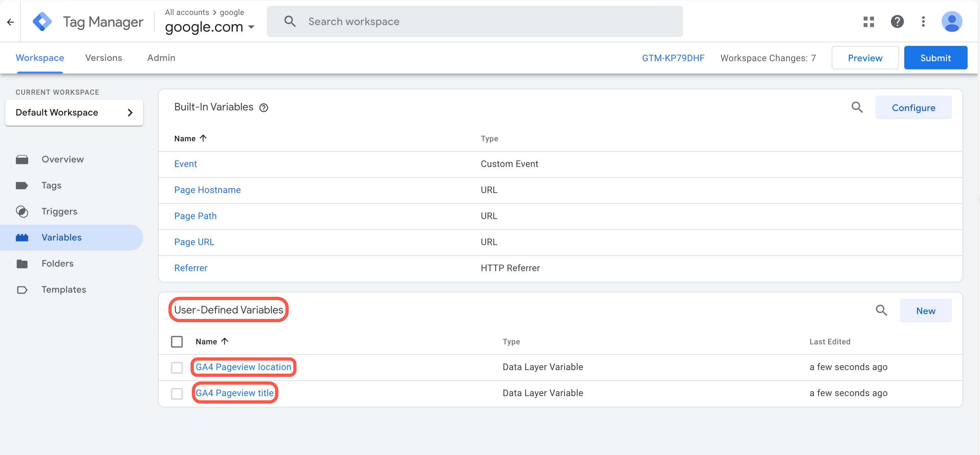Search the Built-In Variables table
The image size is (980, 455).
click(857, 107)
